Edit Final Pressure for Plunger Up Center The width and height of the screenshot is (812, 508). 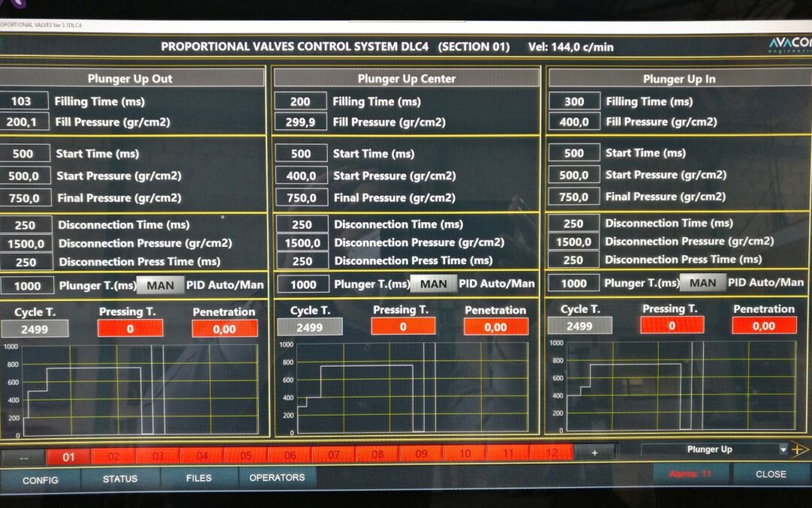click(301, 198)
